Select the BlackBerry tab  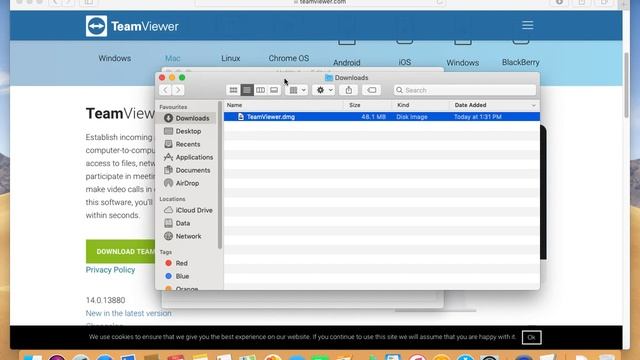tap(520, 62)
